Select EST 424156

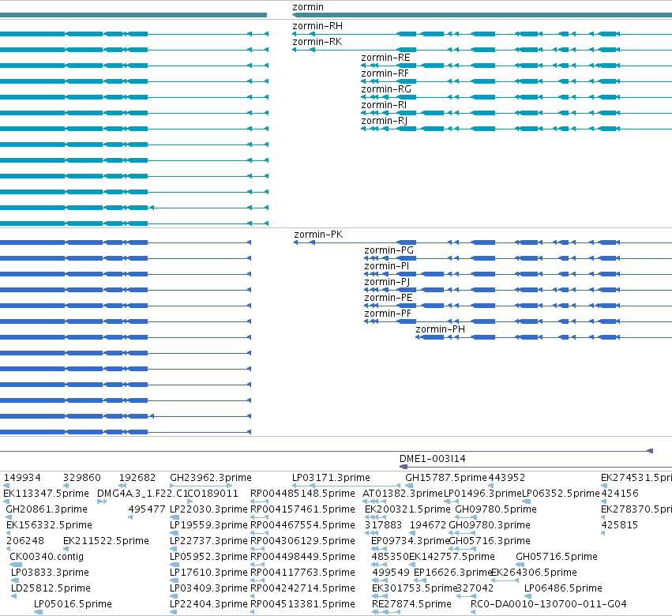(620, 494)
